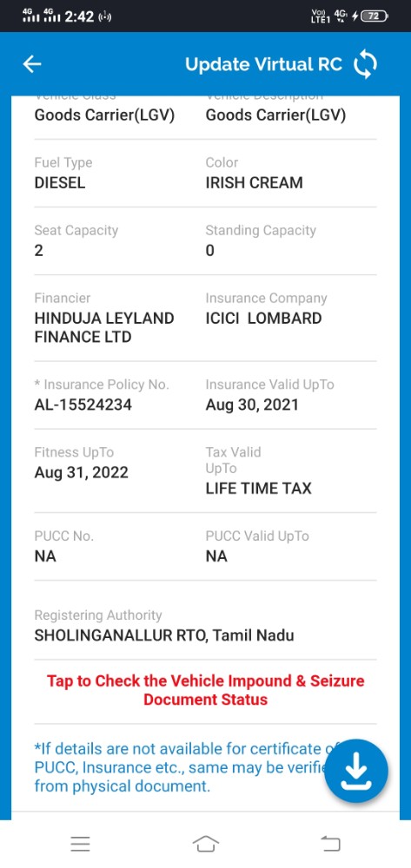Tap Check Vehicle Impound & Seizure status link
This screenshot has width=411, height=868.
[205, 690]
